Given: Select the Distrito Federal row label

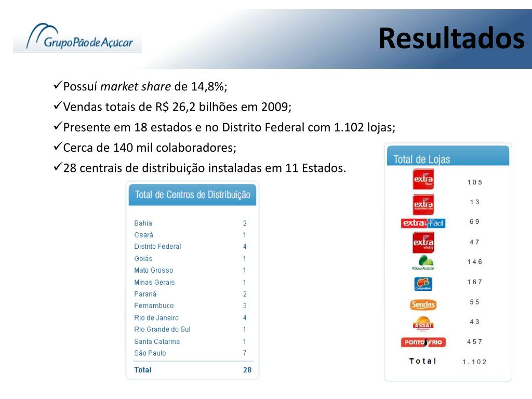Looking at the screenshot, I should (x=157, y=246).
